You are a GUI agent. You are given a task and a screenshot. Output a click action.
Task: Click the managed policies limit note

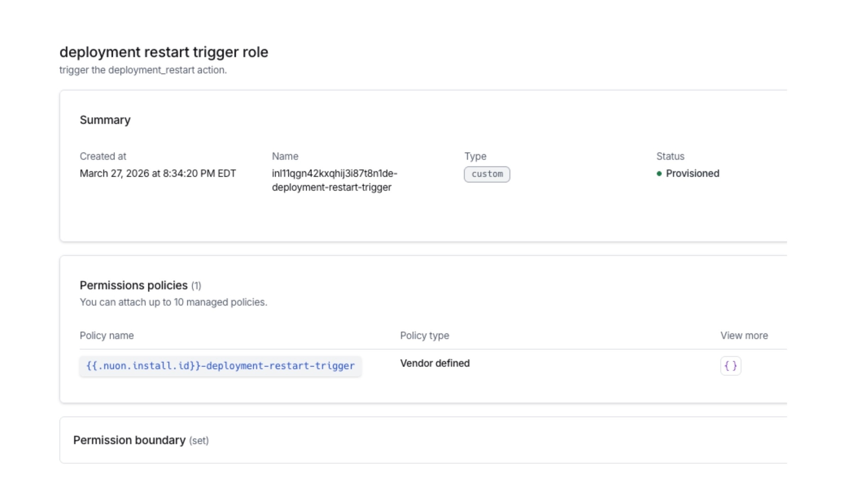click(173, 302)
